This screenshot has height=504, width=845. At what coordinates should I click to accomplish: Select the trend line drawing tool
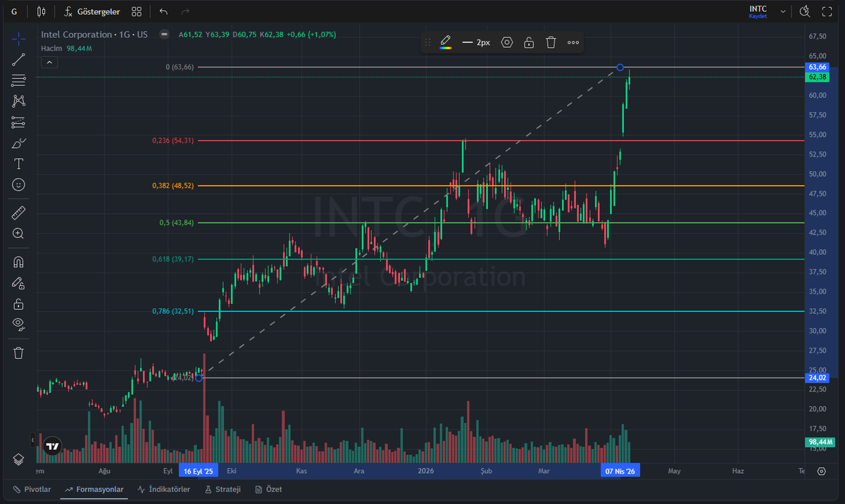click(x=19, y=59)
